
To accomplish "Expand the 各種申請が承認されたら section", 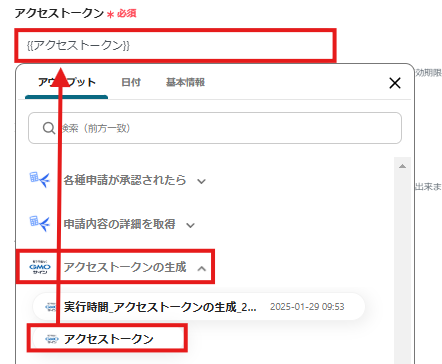I will (x=201, y=181).
